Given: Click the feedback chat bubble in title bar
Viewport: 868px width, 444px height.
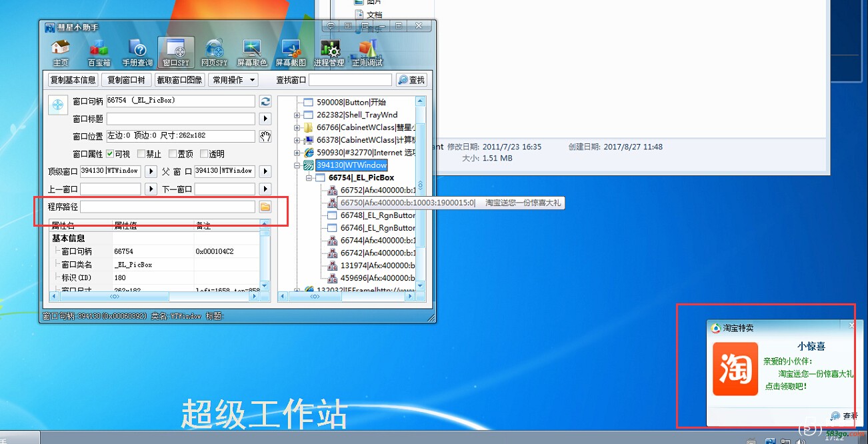Looking at the screenshot, I should [x=331, y=26].
